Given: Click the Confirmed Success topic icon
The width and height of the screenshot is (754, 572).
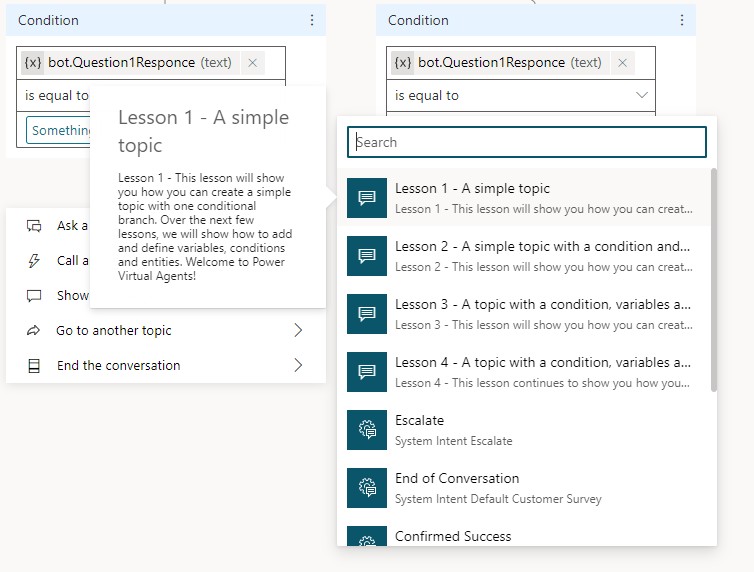Looking at the screenshot, I should (367, 536).
